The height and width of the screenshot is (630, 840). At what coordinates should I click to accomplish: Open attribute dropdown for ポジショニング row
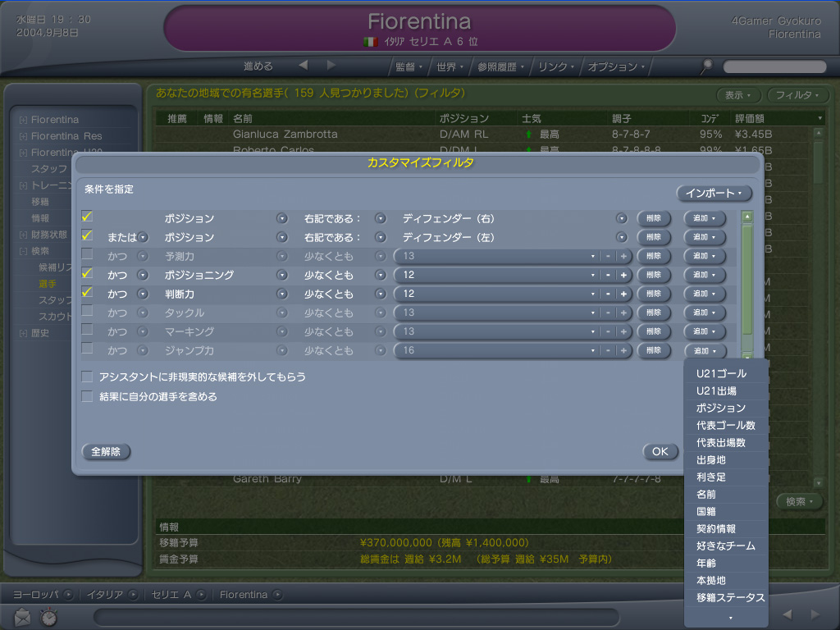282,275
